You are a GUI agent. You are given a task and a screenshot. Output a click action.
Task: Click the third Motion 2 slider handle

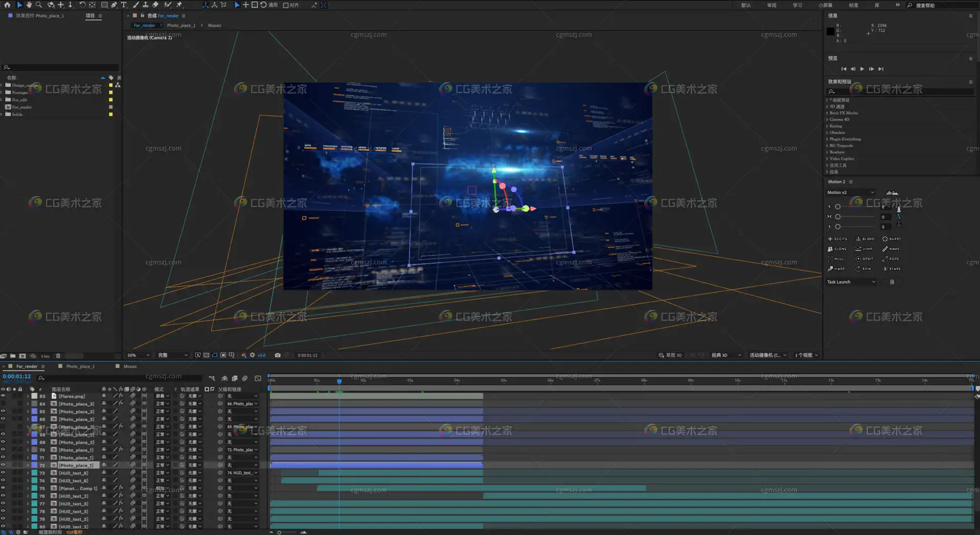tap(838, 227)
